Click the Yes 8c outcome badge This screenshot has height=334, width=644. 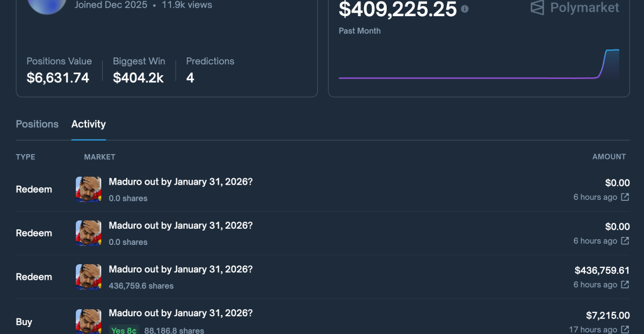pyautogui.click(x=124, y=330)
